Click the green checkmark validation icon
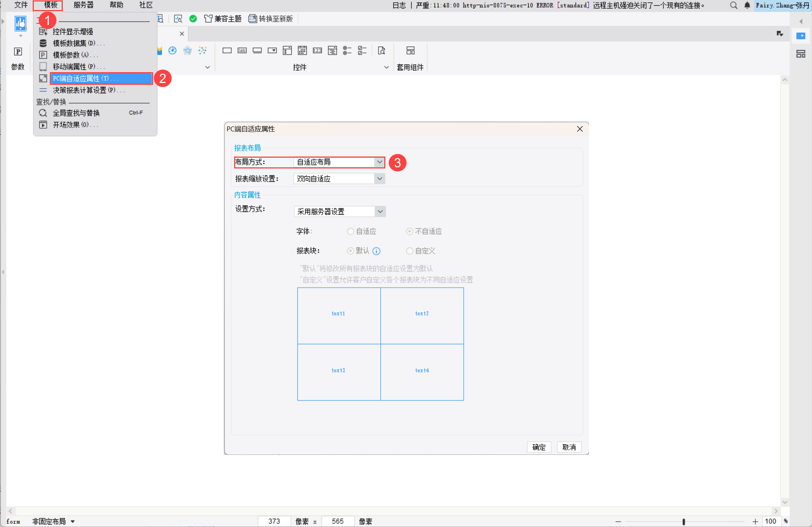Viewport: 812px width, 527px height. [193, 19]
